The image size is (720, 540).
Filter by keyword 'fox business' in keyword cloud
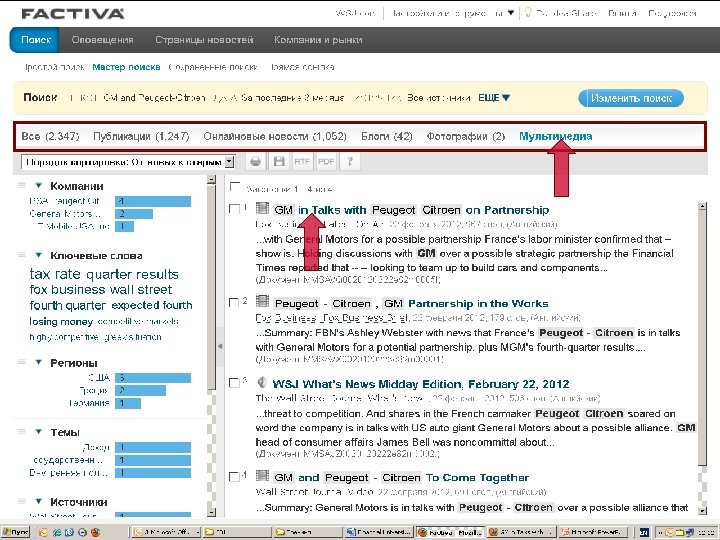pos(69,290)
